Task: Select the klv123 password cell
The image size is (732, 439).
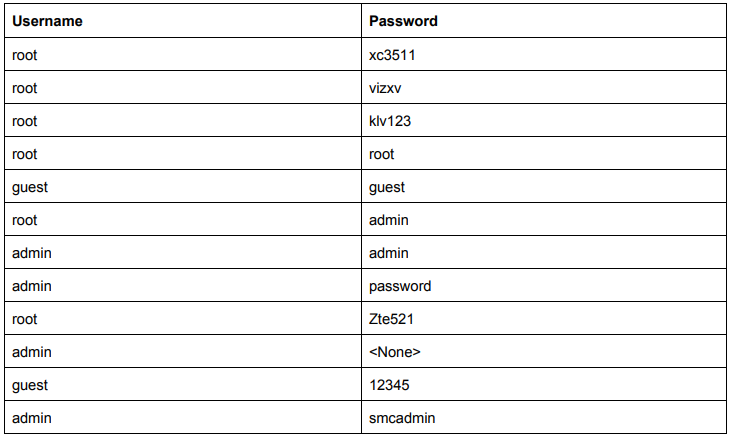Action: click(389, 121)
